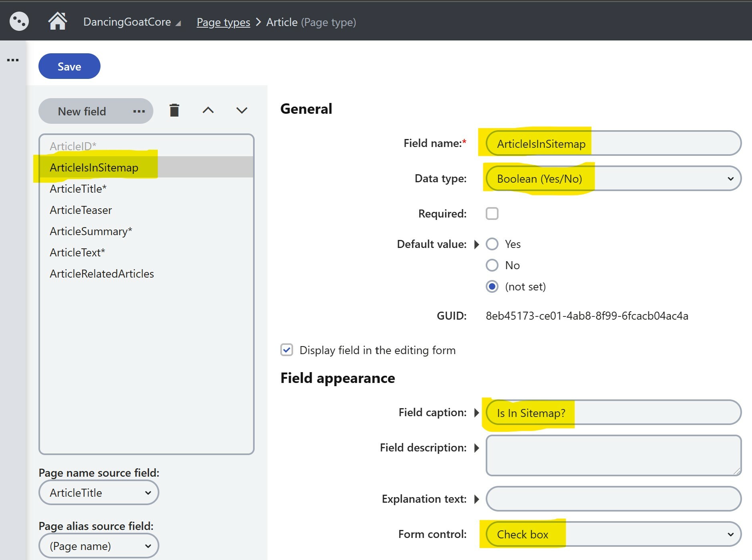The image size is (752, 560).
Task: Move the field down with the arrow
Action: (x=242, y=110)
